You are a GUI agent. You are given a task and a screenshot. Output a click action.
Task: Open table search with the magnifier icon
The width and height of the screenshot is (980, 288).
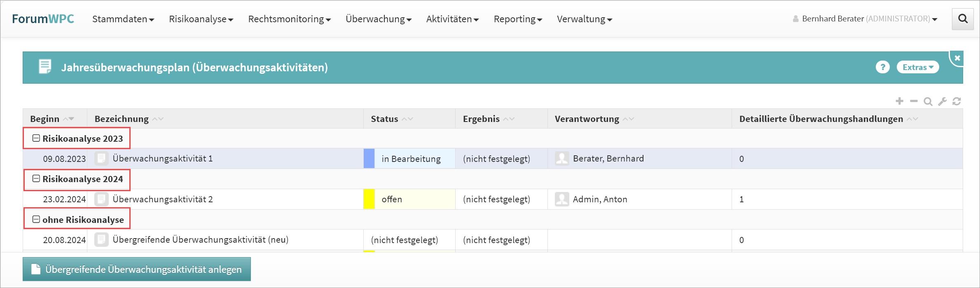point(928,101)
